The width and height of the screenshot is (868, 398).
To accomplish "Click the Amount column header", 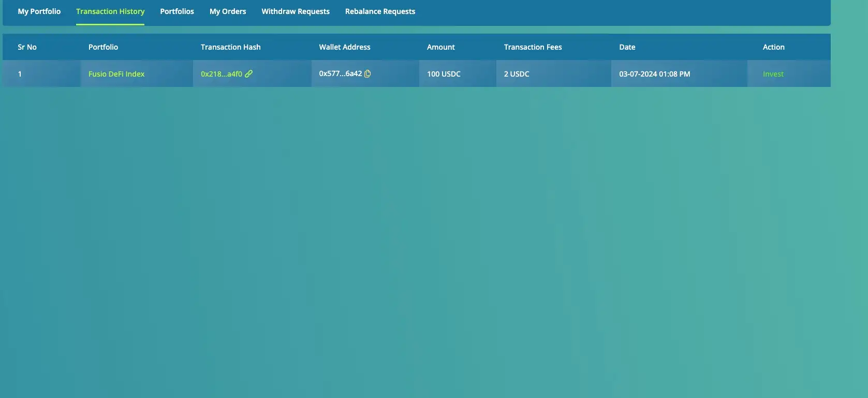I will 440,47.
